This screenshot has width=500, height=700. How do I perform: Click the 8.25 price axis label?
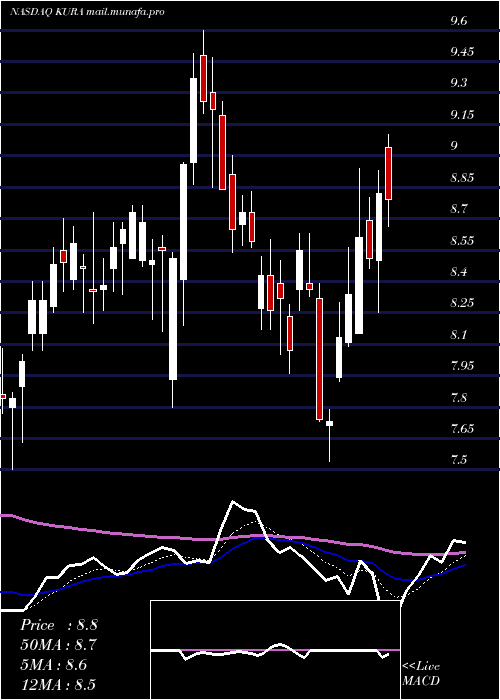[x=462, y=303]
